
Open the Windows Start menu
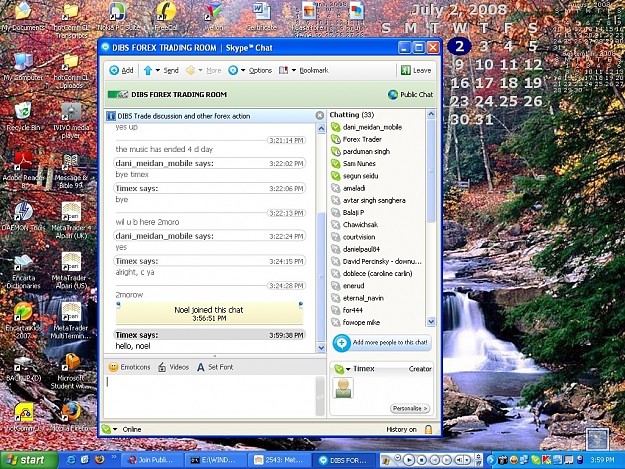29,460
